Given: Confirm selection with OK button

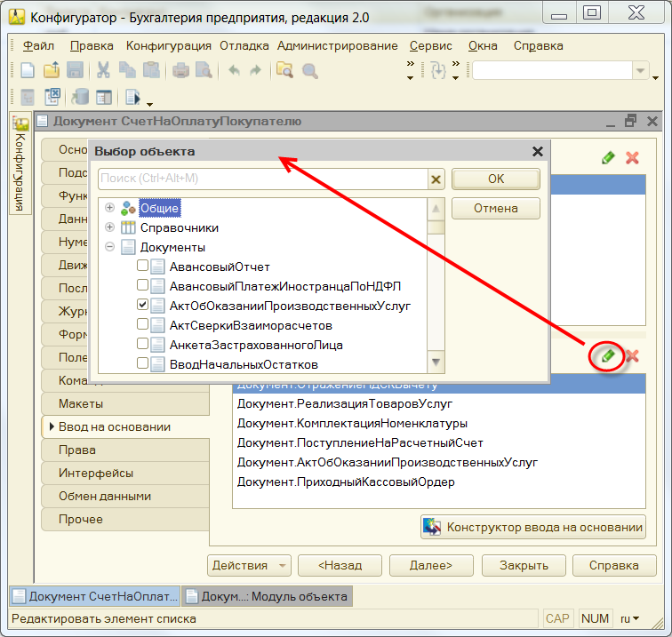Looking at the screenshot, I should point(496,179).
